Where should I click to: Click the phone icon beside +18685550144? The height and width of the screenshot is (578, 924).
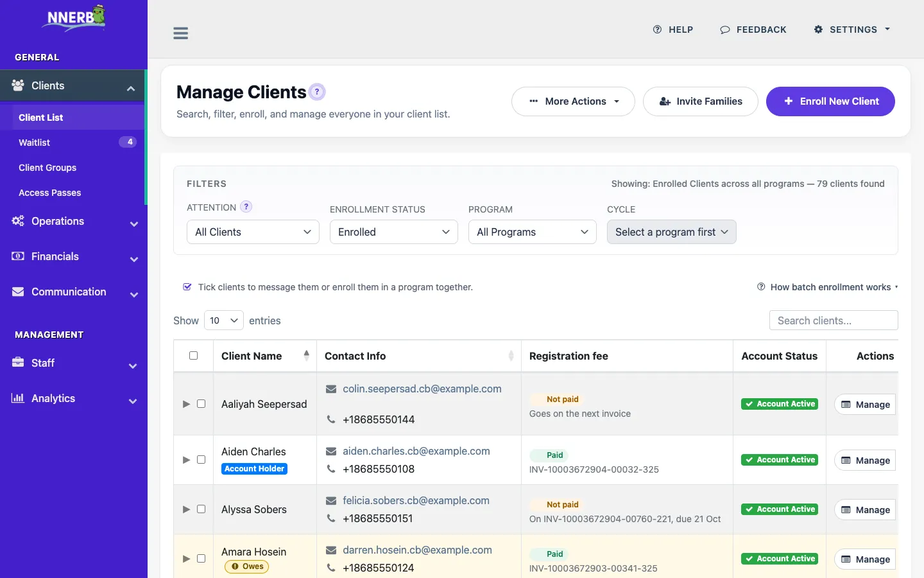point(331,419)
